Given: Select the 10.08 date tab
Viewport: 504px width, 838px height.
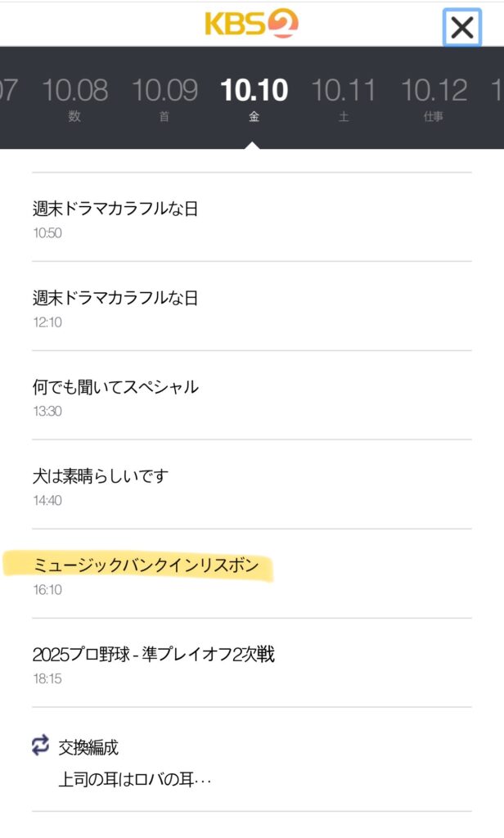Looking at the screenshot, I should 74,97.
